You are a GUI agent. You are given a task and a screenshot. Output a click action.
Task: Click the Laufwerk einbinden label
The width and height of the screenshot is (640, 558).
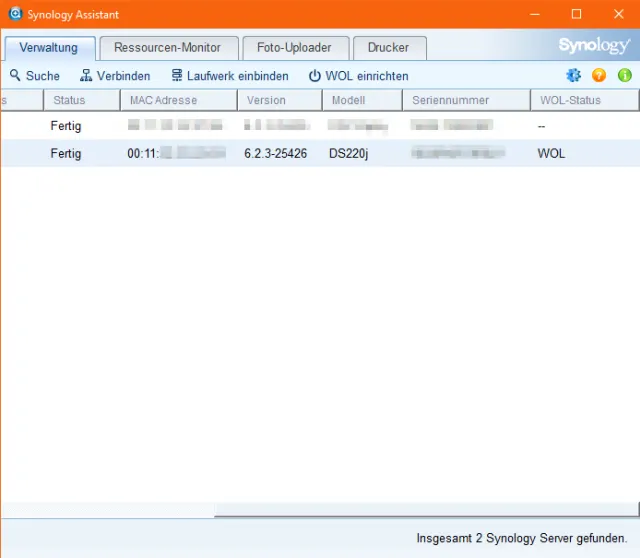238,76
